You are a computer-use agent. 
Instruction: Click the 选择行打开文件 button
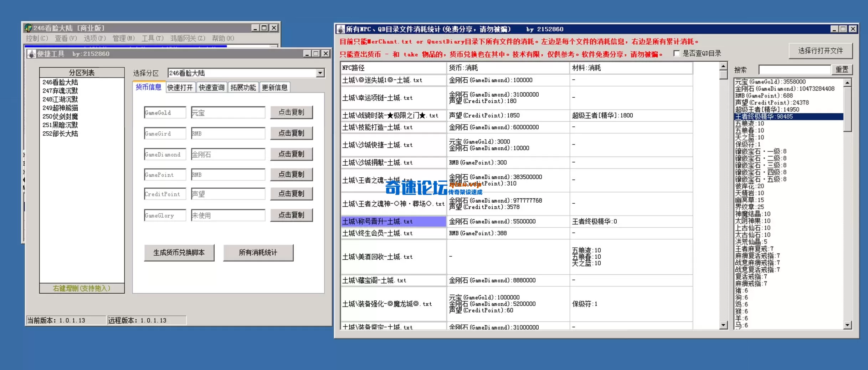(x=820, y=51)
